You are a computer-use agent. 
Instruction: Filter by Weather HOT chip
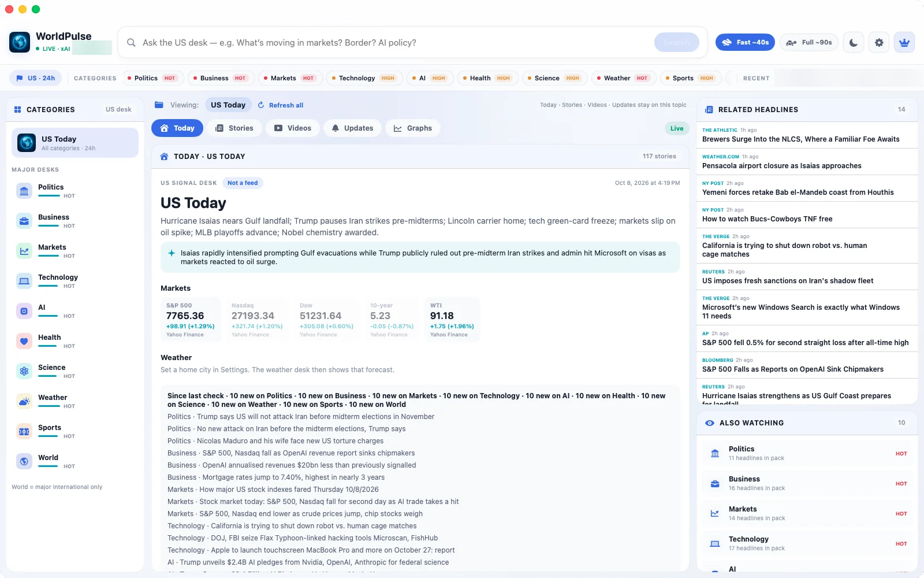click(x=624, y=78)
